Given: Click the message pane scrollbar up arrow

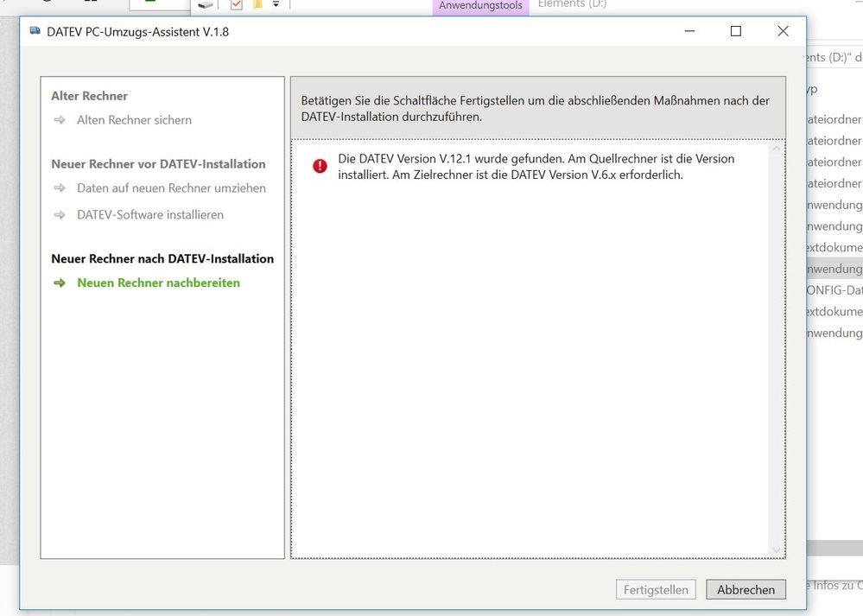Looking at the screenshot, I should tap(777, 149).
